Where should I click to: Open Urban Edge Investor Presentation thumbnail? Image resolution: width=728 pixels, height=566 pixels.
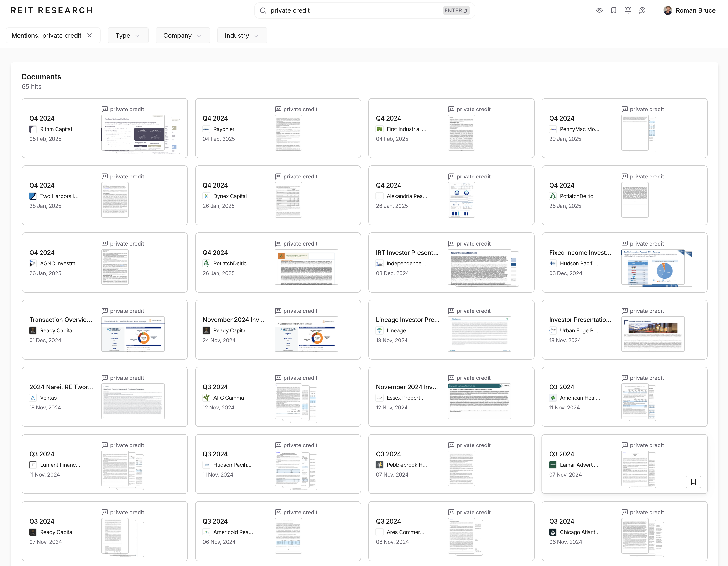653,334
